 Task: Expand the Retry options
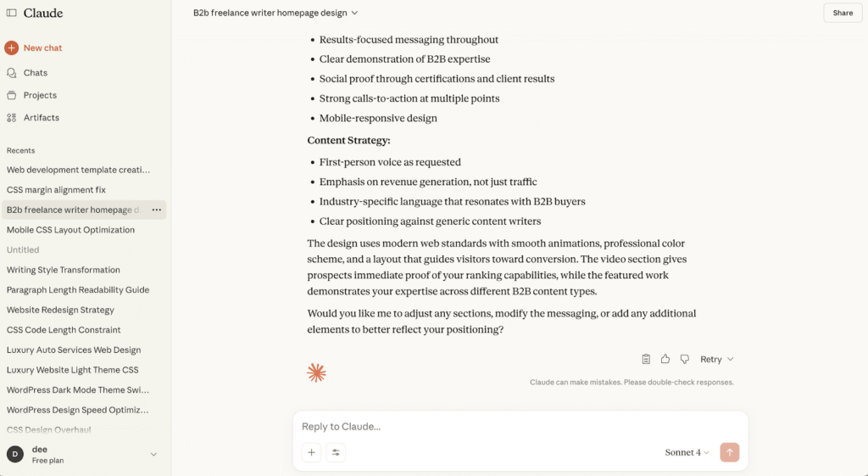coord(731,360)
